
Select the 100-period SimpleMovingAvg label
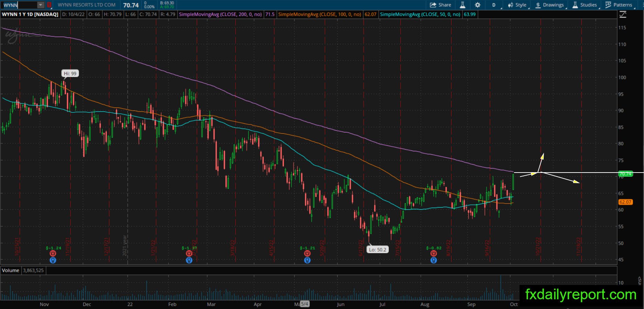pyautogui.click(x=319, y=14)
